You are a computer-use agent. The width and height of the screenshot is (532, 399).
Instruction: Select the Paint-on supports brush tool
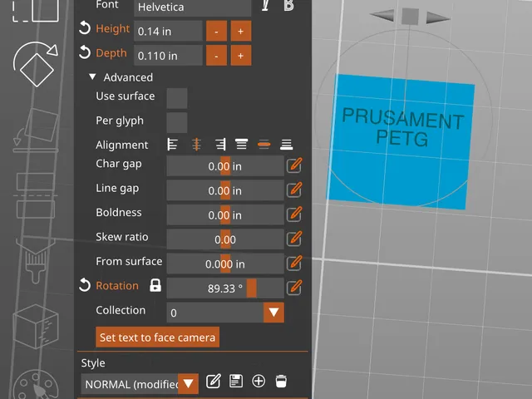(36, 261)
